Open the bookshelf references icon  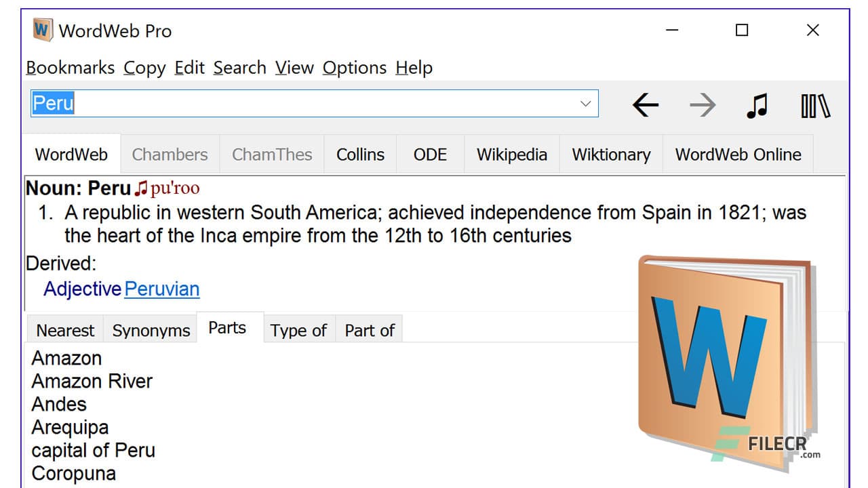pyautogui.click(x=815, y=106)
